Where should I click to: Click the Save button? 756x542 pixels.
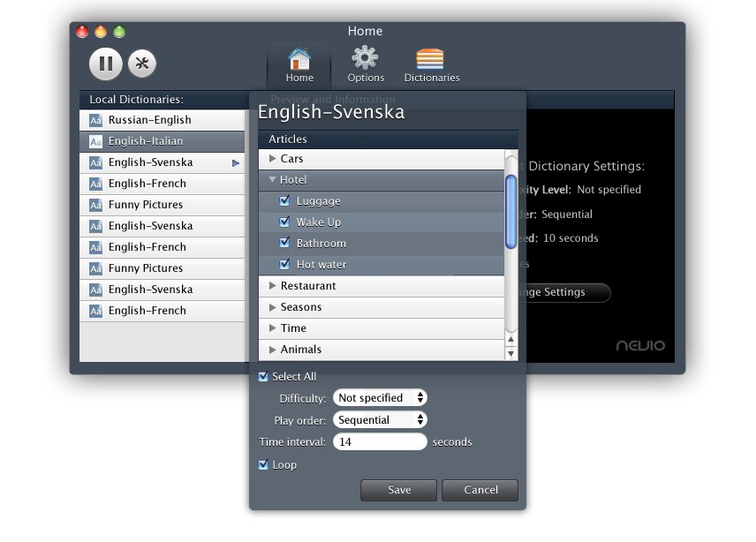[398, 490]
